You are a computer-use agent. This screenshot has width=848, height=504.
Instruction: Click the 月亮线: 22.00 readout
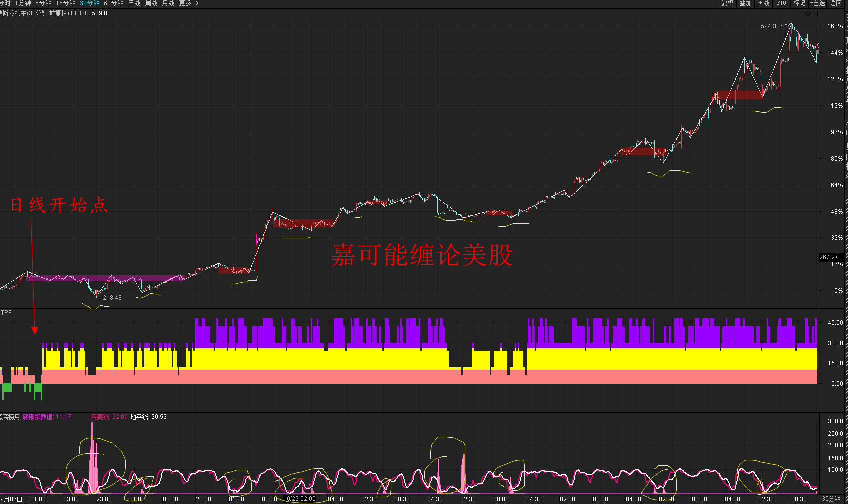tap(109, 417)
